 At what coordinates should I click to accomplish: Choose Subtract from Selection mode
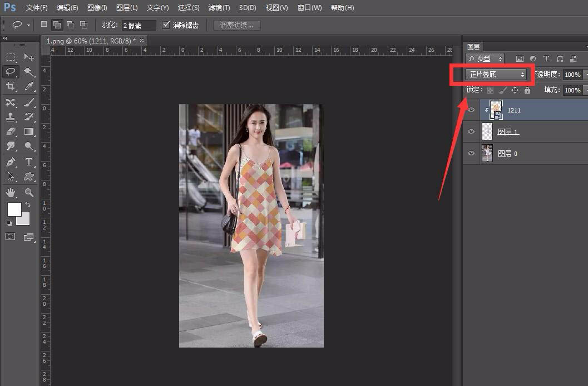[70, 25]
